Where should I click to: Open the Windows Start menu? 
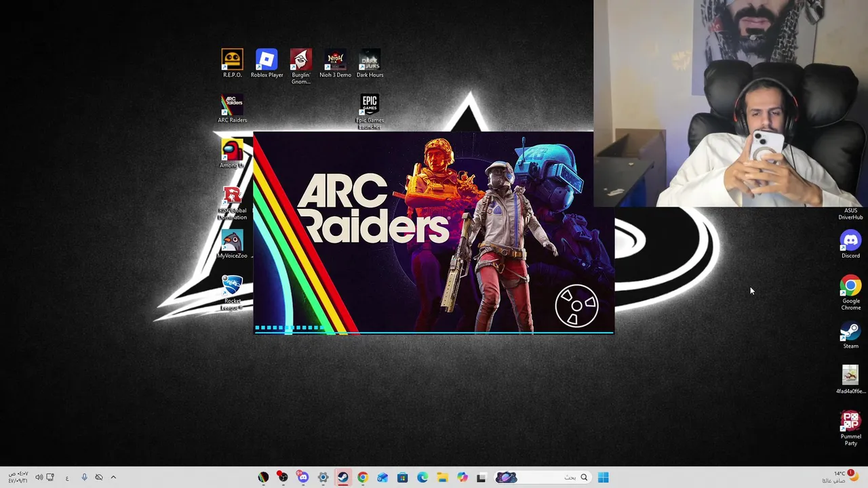tap(603, 477)
